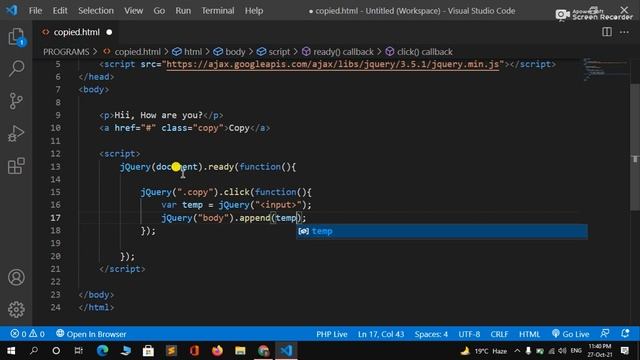Click the unsaved dot on copied.html tab

point(109,32)
